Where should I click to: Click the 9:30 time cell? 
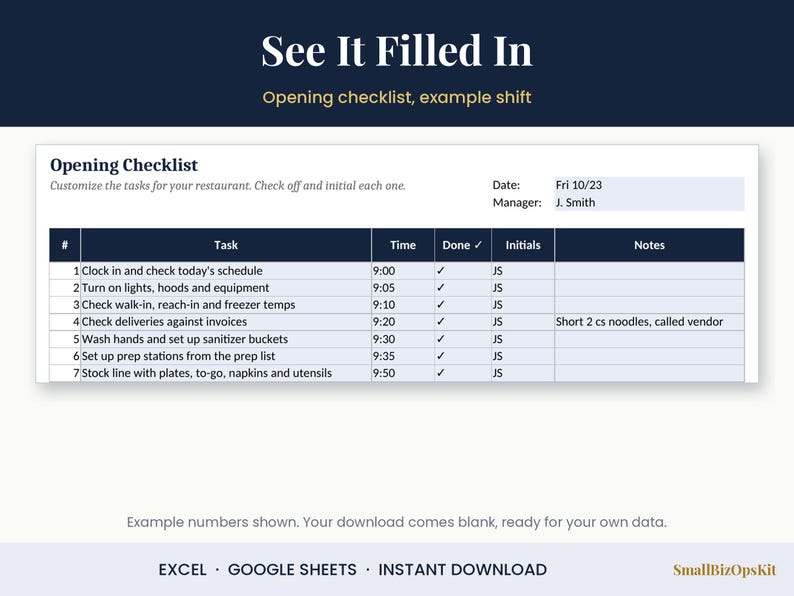[x=403, y=339]
